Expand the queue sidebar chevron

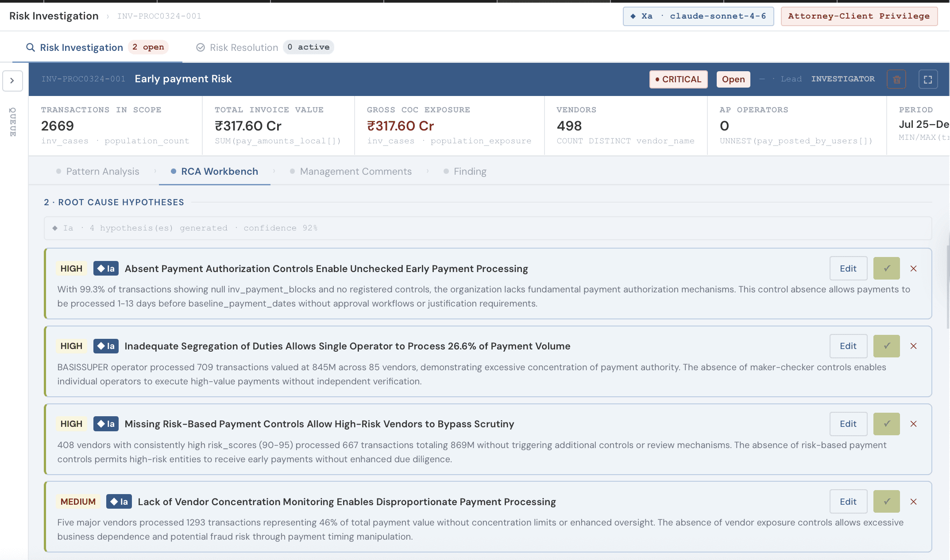[x=12, y=81]
